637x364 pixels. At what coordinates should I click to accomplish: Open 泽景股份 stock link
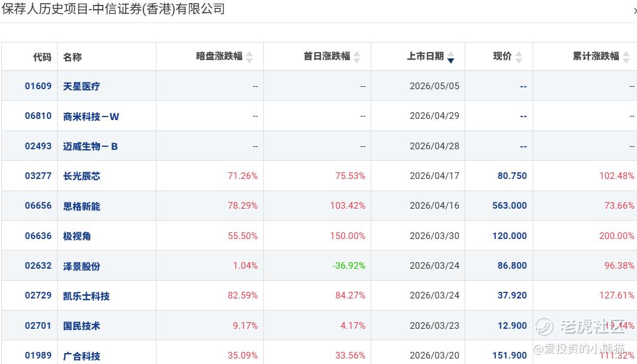(82, 266)
